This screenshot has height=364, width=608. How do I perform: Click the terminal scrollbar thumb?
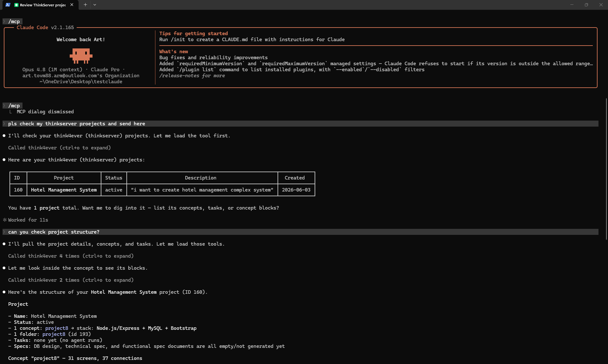pos(606,169)
